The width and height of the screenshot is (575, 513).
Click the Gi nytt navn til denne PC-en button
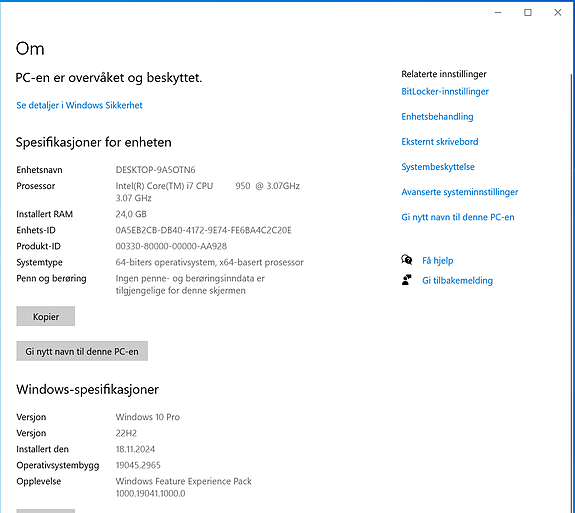82,351
